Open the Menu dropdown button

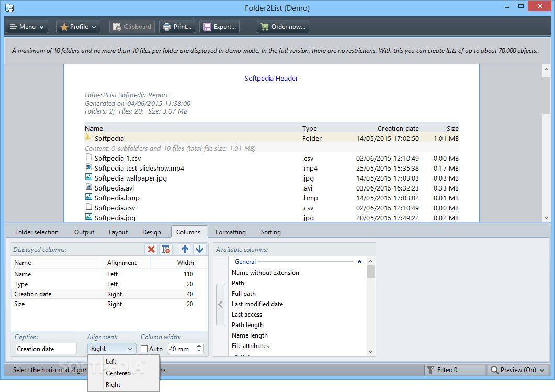pyautogui.click(x=27, y=27)
